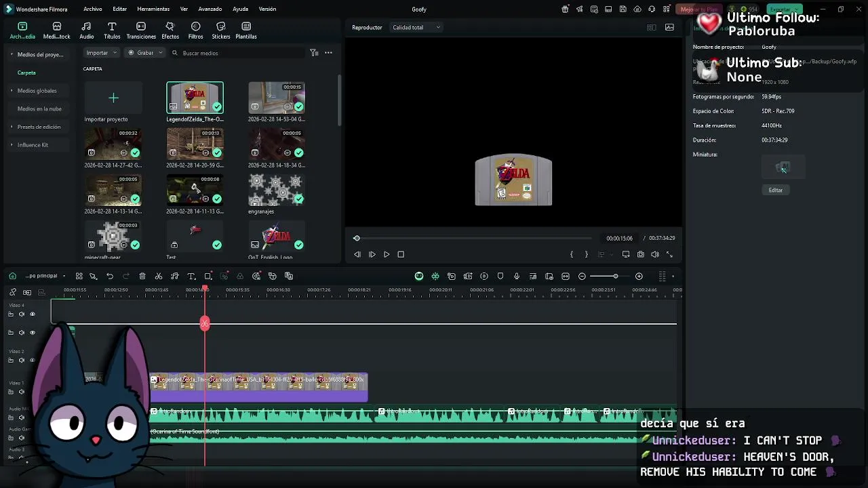The image size is (868, 488).
Task: Open the Títulos tab
Action: 112,30
